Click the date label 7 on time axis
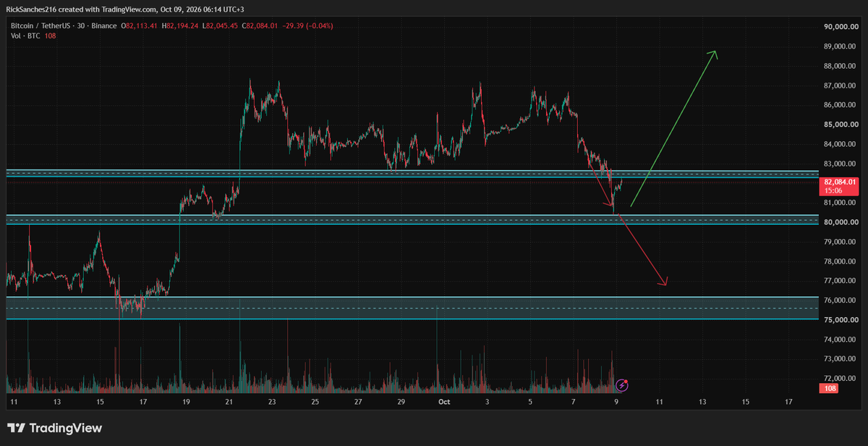Screen dimensions: 868x446 click(573, 401)
